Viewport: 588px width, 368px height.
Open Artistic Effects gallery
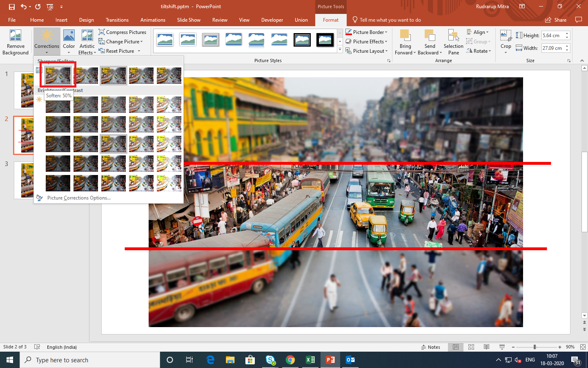coord(87,42)
